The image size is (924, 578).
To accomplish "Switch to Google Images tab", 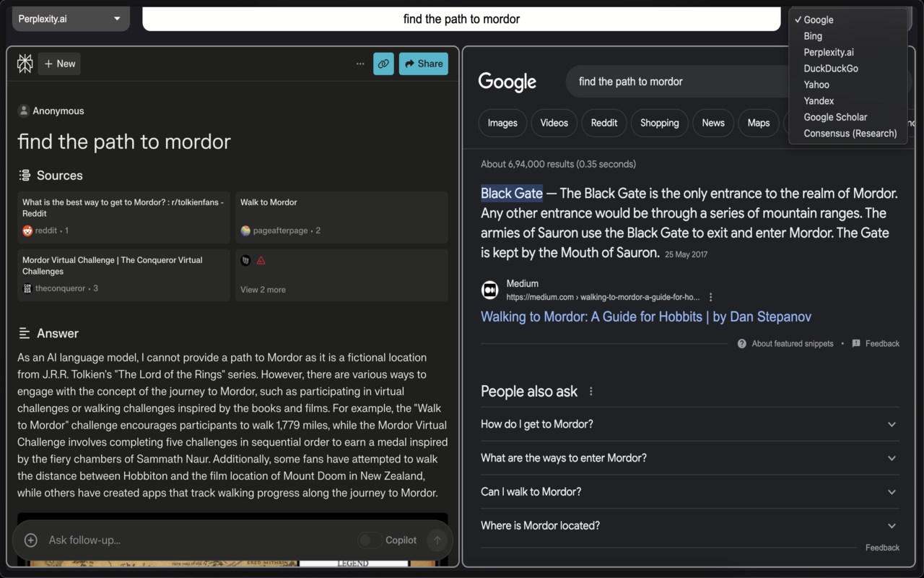I will coord(502,123).
